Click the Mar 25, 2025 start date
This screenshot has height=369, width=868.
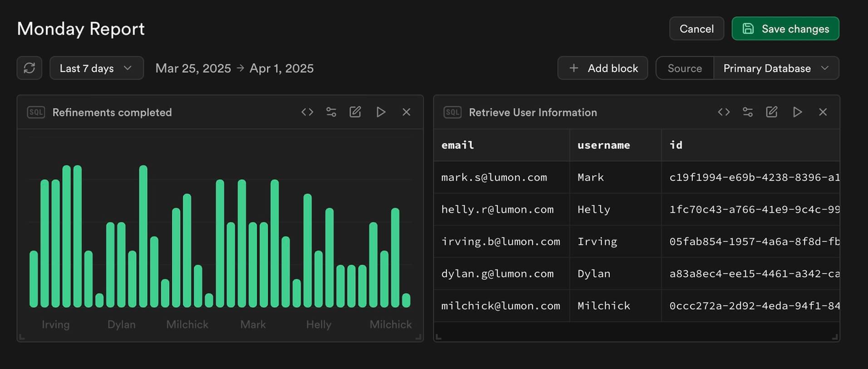(193, 68)
